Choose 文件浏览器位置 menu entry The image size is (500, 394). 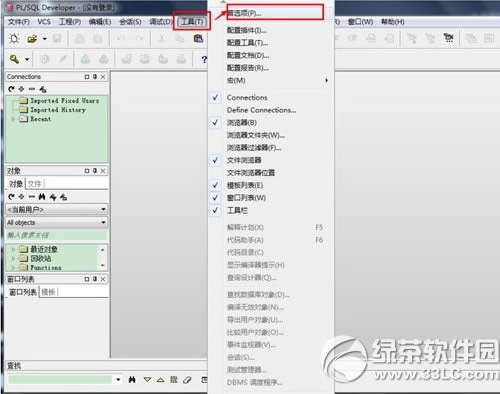pyautogui.click(x=251, y=173)
